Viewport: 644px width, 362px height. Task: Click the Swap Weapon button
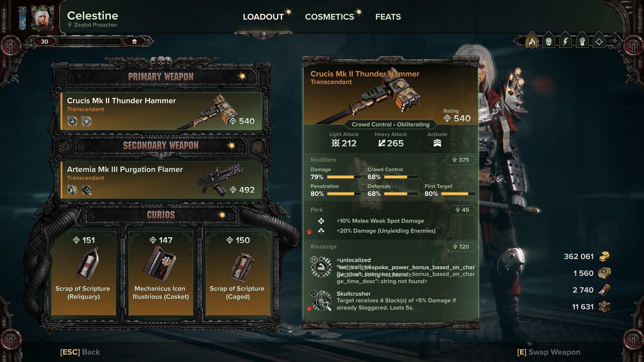548,352
